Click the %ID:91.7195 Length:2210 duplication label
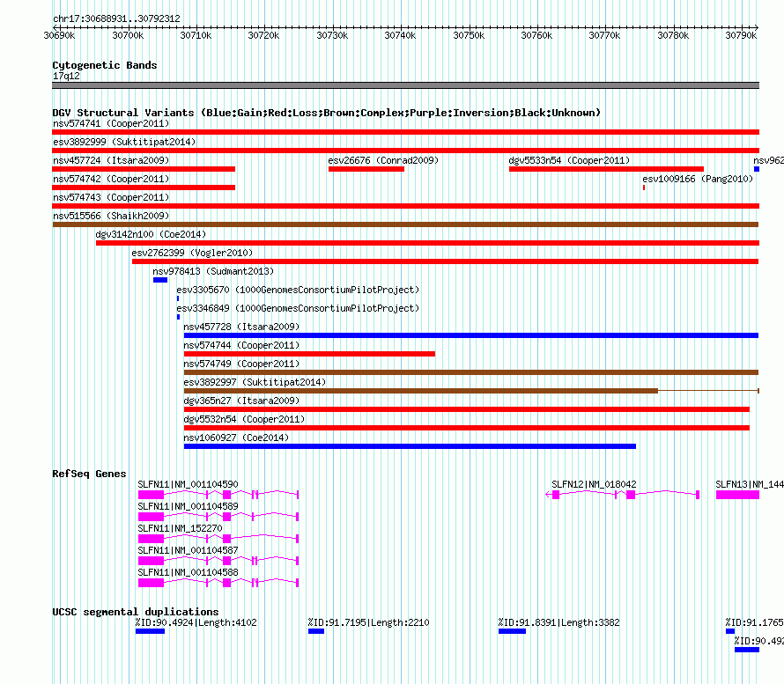This screenshot has width=784, height=684. 368,622
